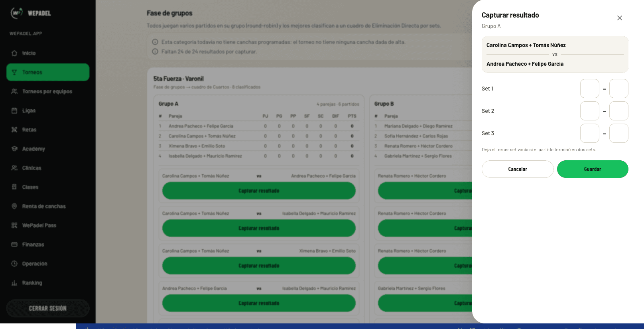Click the Inicio home icon
Image resolution: width=644 pixels, height=329 pixels.
[14, 53]
